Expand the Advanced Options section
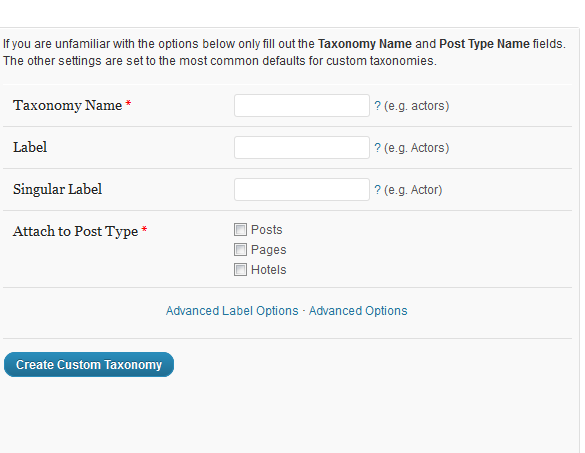 point(358,311)
